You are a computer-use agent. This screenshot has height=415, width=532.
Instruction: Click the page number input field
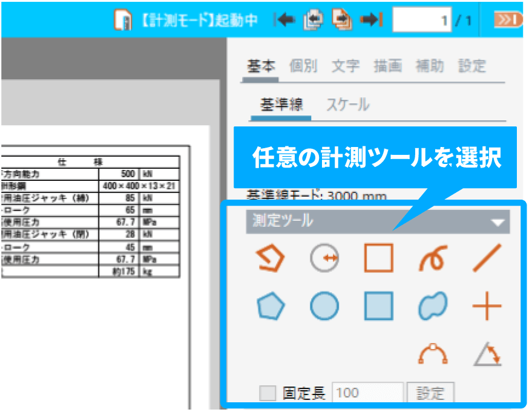422,21
